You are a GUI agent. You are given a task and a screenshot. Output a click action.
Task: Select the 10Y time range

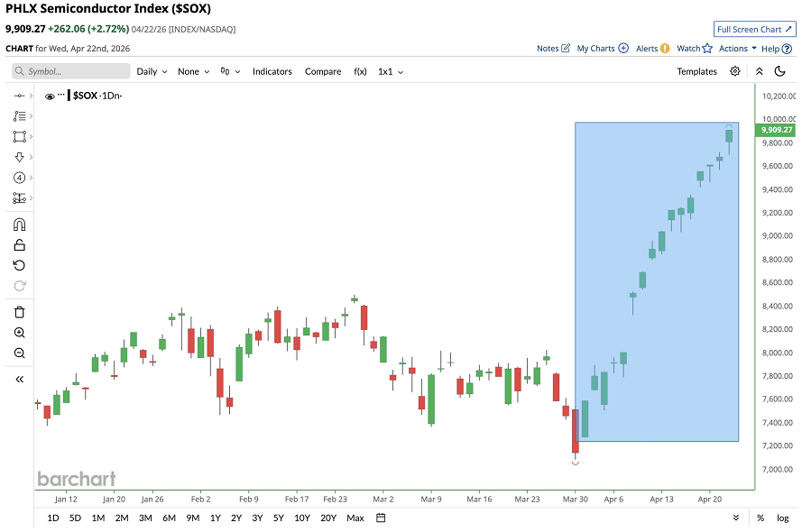click(x=302, y=518)
